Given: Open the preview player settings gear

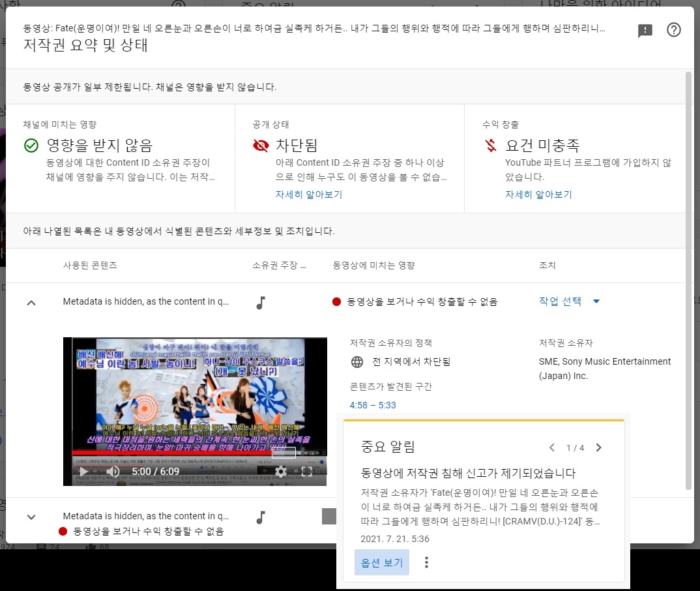Looking at the screenshot, I should pos(281,471).
